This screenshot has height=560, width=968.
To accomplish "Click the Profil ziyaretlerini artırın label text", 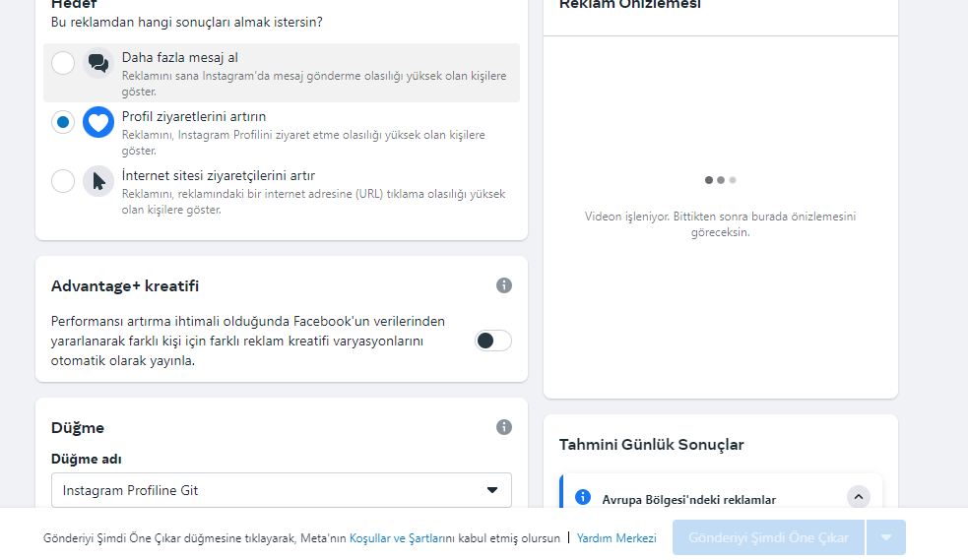I will click(194, 116).
